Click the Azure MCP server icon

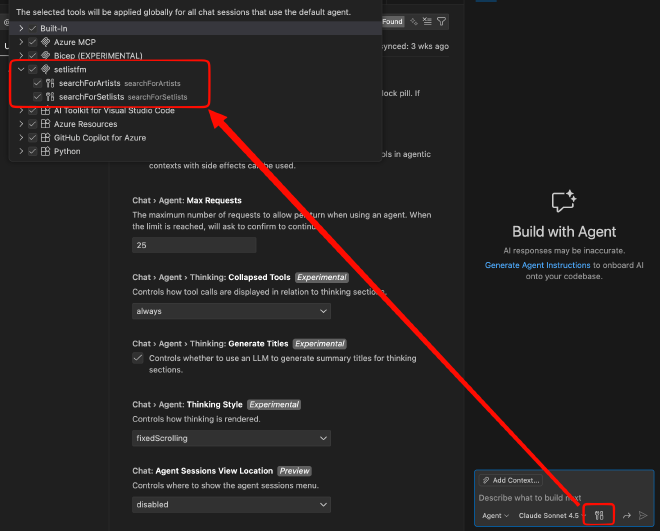tap(46, 42)
